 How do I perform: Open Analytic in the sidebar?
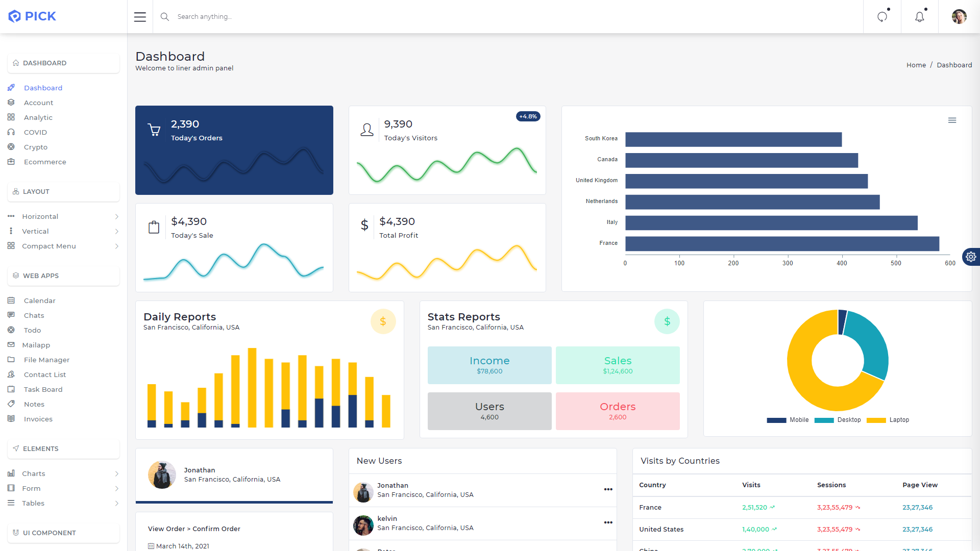38,117
